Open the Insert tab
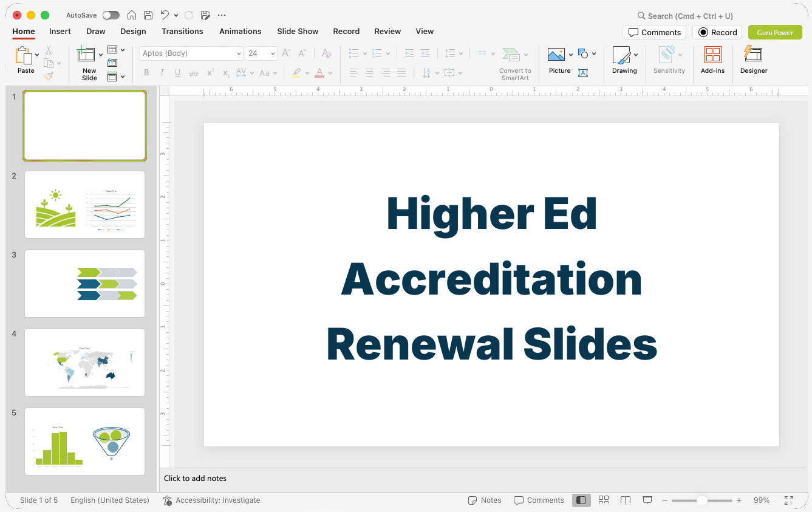Image resolution: width=812 pixels, height=512 pixels. click(x=60, y=31)
